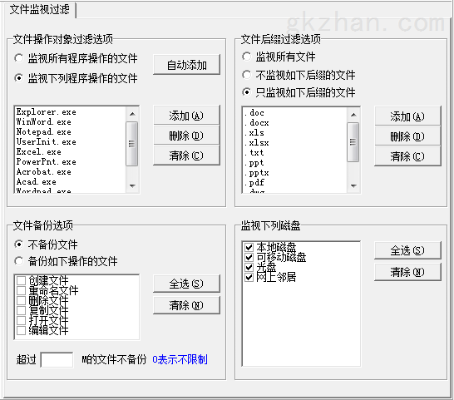Check the 删除文件 checkbox
The width and height of the screenshot is (454, 400).
click(21, 300)
